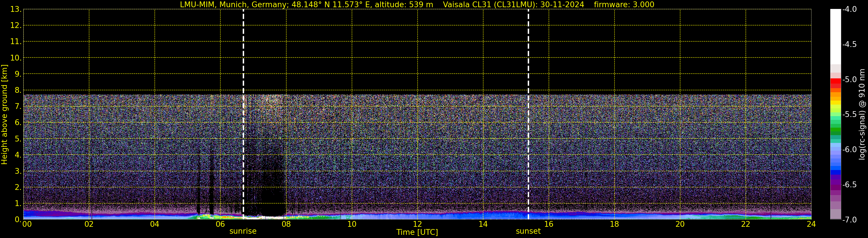Select the red band on the colorbar
868x238 pixels.
[x=835, y=82]
